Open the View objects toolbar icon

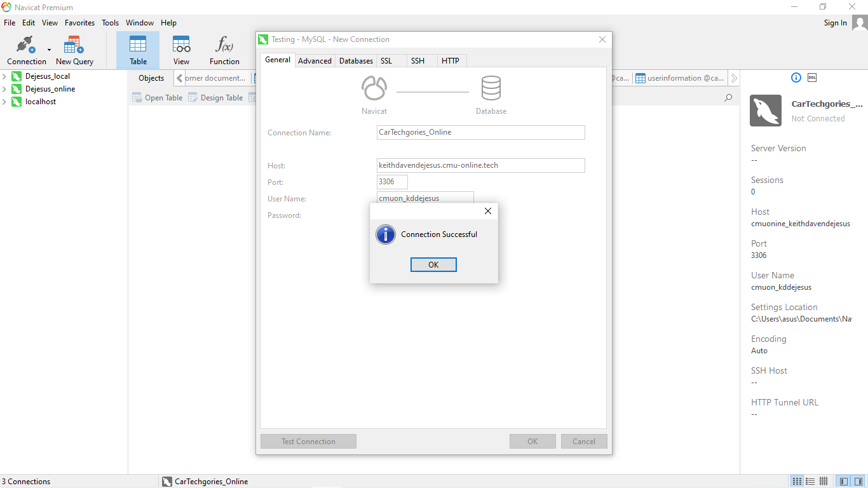(x=181, y=50)
